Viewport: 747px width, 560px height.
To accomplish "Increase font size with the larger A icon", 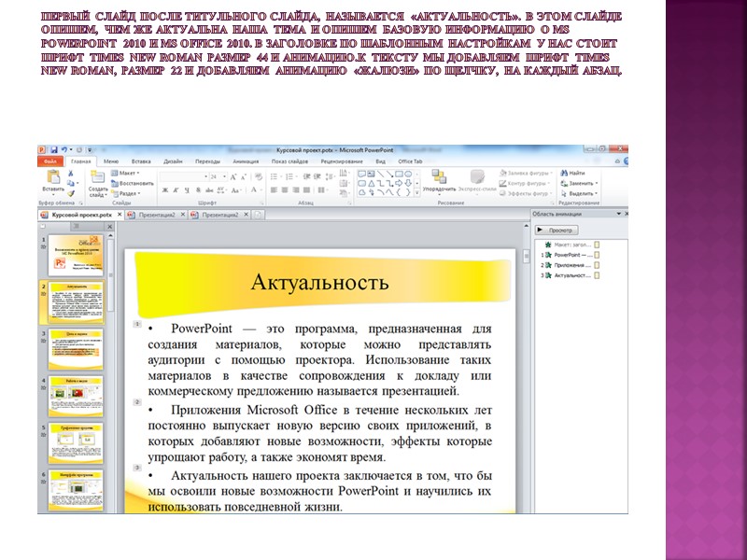I will (233, 176).
